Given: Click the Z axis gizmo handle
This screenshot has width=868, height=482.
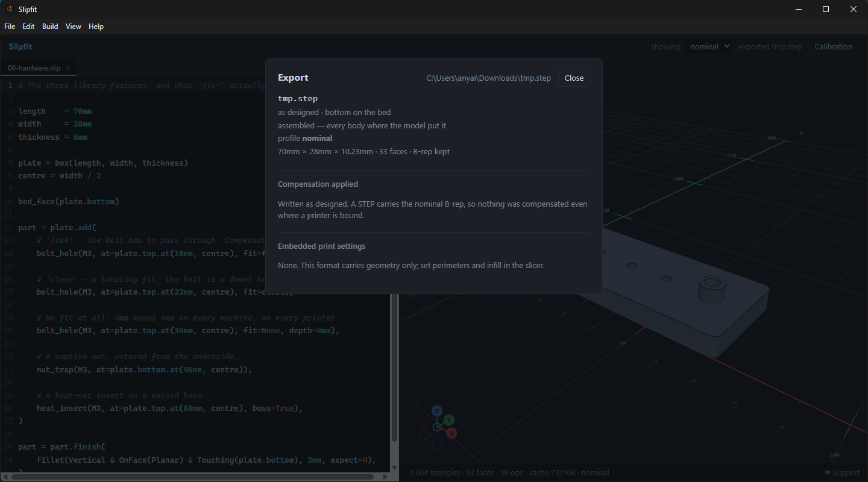Looking at the screenshot, I should pos(437,411).
